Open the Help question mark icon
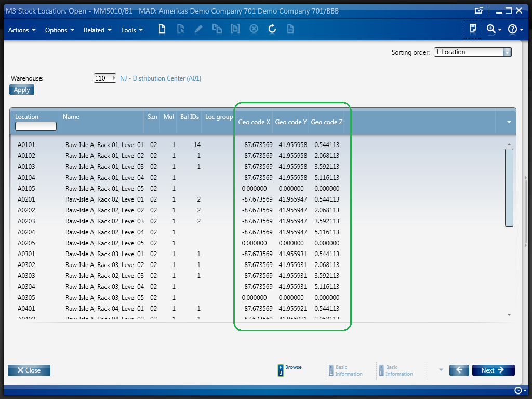 pos(512,29)
